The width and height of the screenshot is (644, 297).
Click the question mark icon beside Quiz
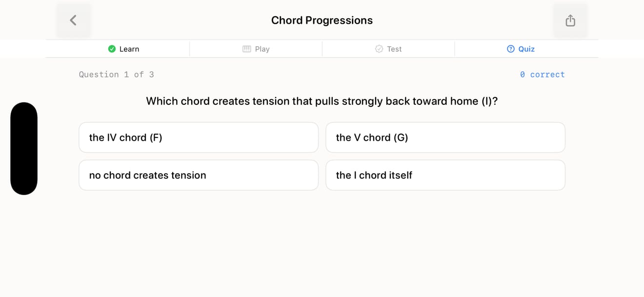tap(511, 49)
